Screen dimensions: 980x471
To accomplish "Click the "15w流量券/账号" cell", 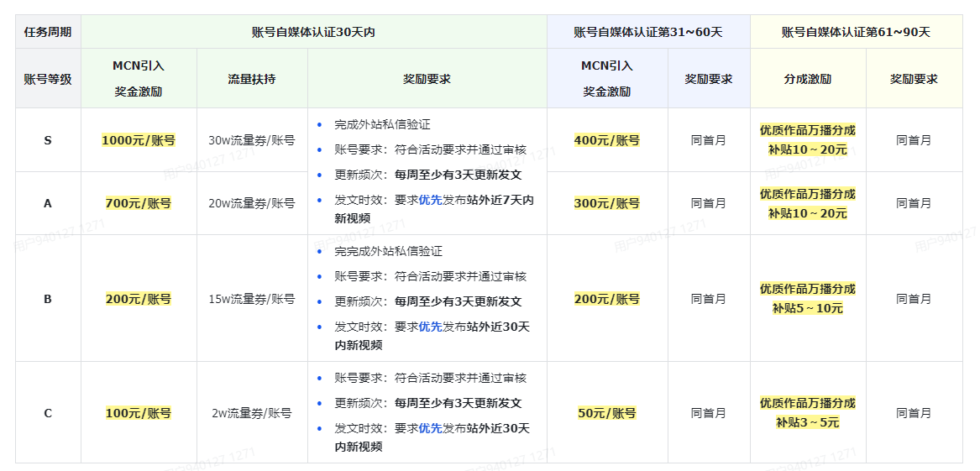I will [251, 299].
